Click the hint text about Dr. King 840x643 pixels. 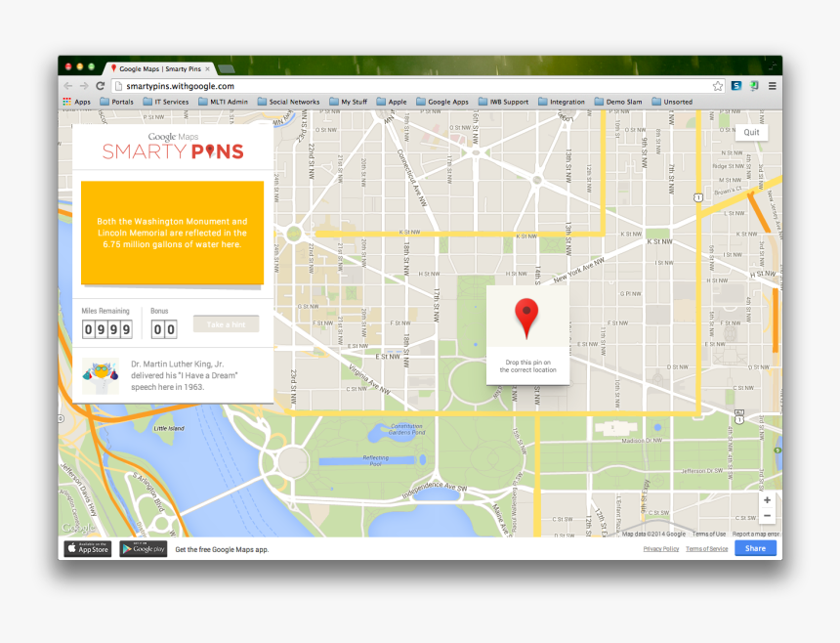(x=185, y=375)
